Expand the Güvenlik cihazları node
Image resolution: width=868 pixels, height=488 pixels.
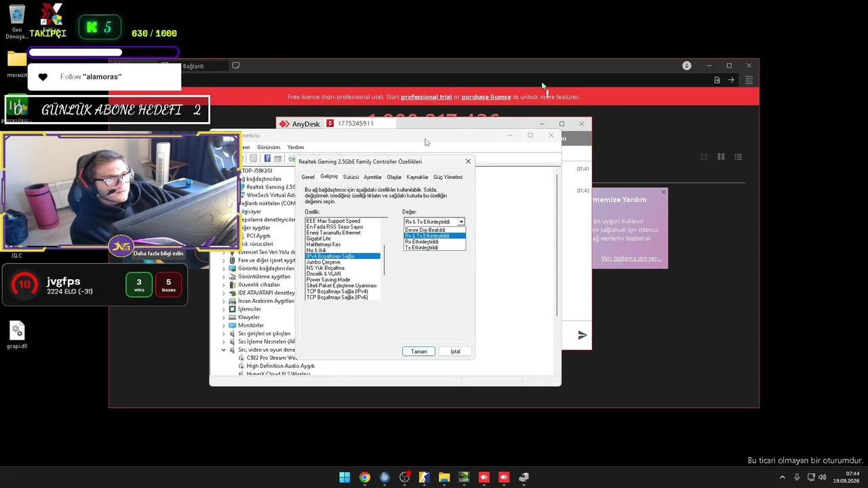224,285
